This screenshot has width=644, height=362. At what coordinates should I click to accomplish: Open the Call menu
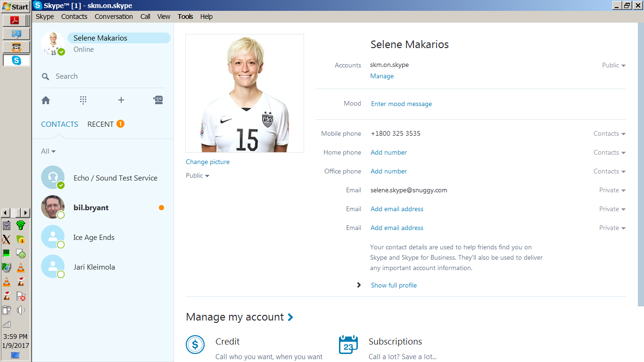point(145,16)
